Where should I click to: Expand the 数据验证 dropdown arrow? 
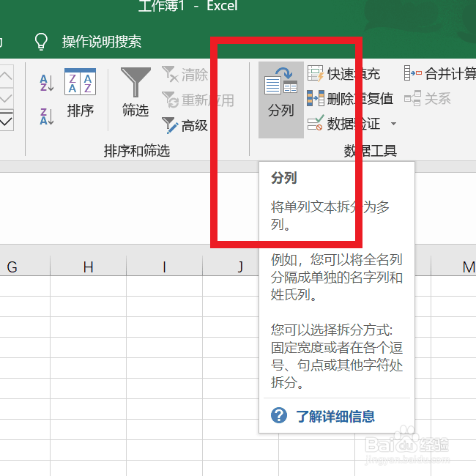(393, 124)
